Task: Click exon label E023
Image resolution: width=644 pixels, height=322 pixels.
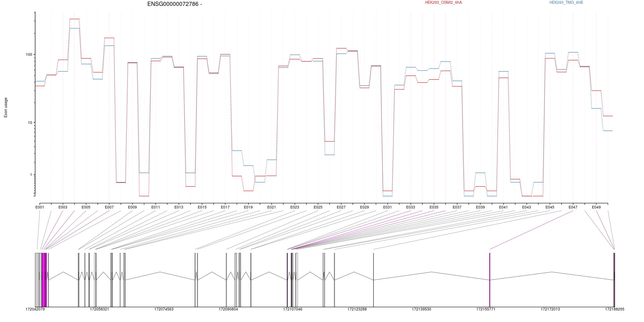Action: pyautogui.click(x=295, y=207)
